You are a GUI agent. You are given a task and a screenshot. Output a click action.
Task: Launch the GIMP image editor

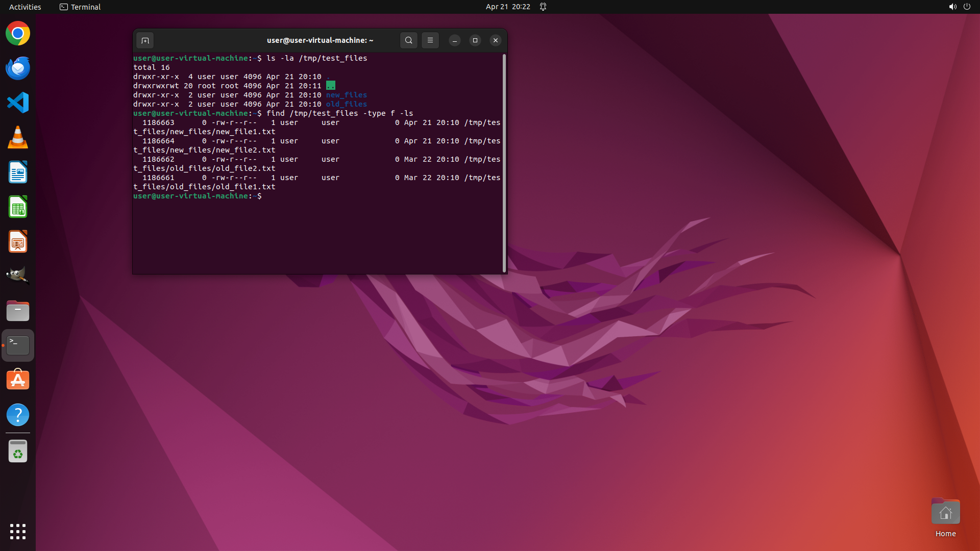coord(18,275)
